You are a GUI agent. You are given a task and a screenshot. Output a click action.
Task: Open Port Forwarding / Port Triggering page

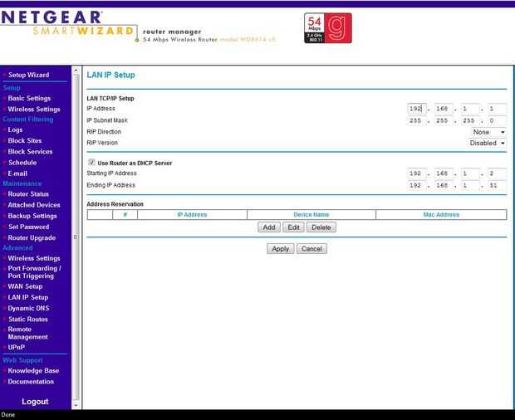pos(35,272)
